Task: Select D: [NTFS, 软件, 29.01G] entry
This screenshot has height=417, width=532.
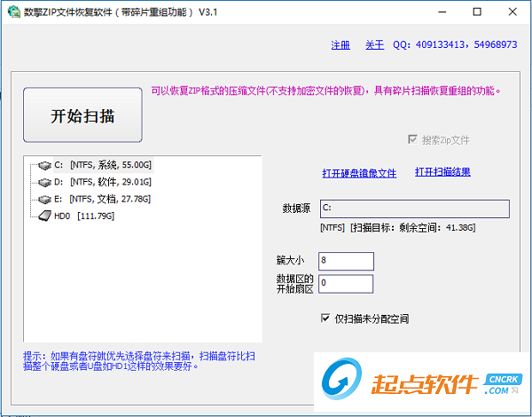Action: coord(103,182)
